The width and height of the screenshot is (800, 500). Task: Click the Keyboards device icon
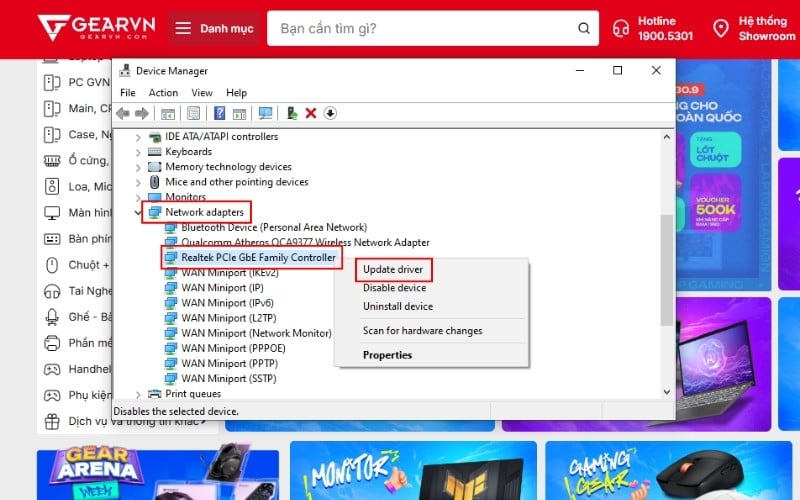click(154, 152)
